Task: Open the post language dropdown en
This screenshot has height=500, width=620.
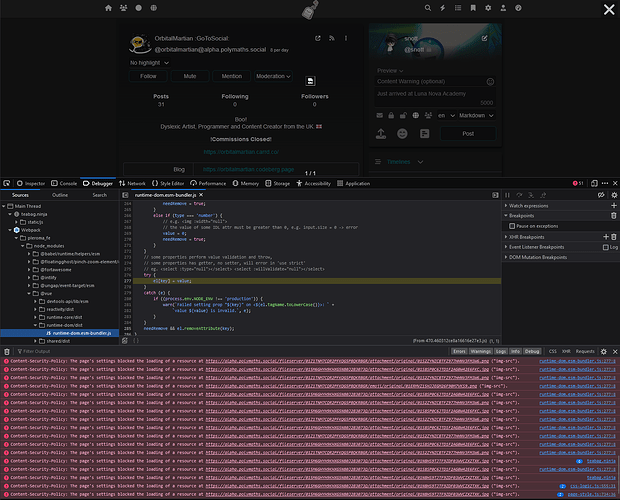Action: click(x=446, y=115)
